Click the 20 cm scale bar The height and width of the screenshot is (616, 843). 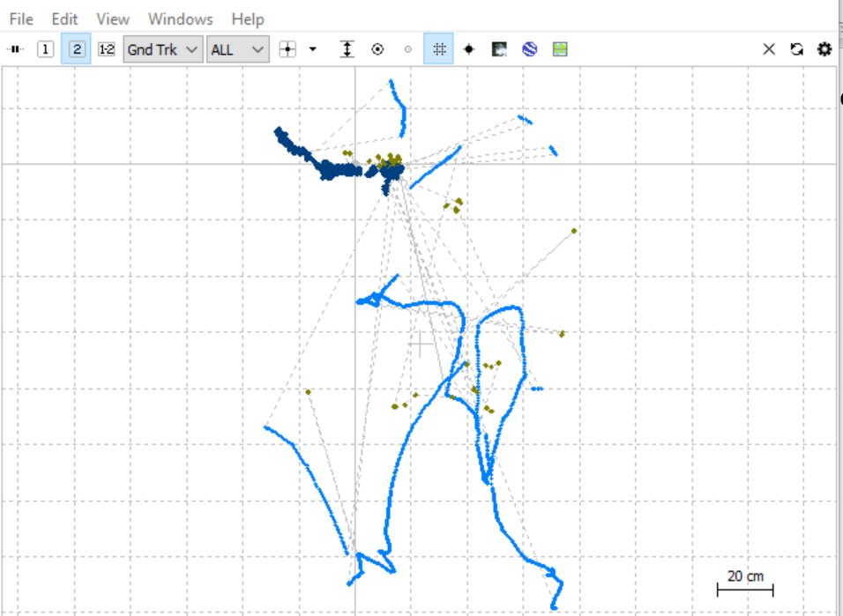[745, 583]
